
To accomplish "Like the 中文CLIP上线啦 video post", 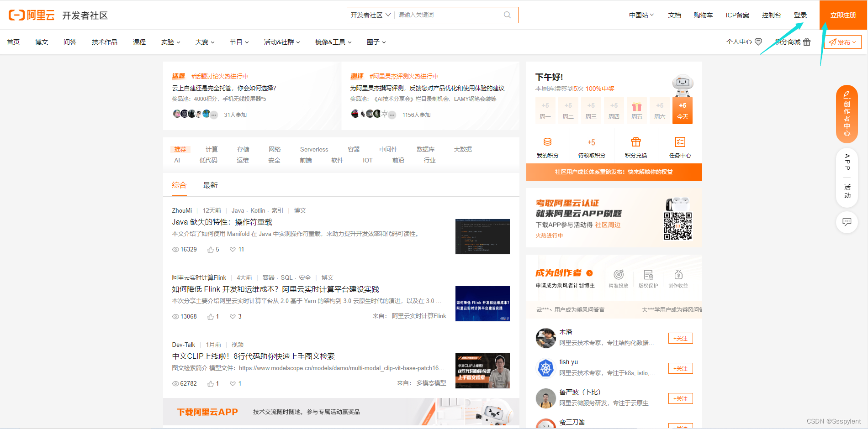I will point(211,384).
